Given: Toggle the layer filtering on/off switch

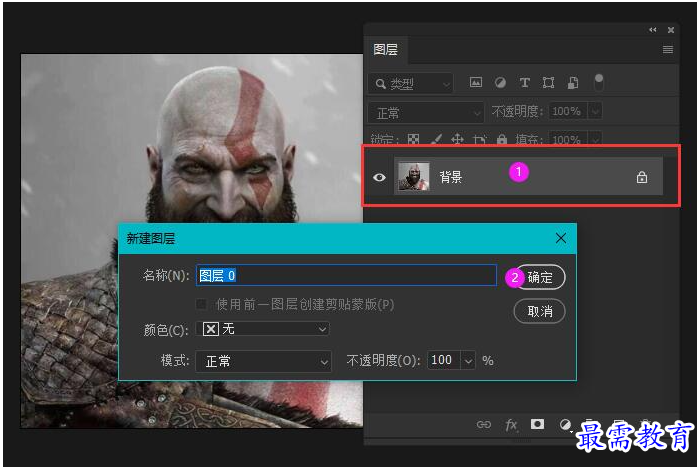Looking at the screenshot, I should pos(599,82).
